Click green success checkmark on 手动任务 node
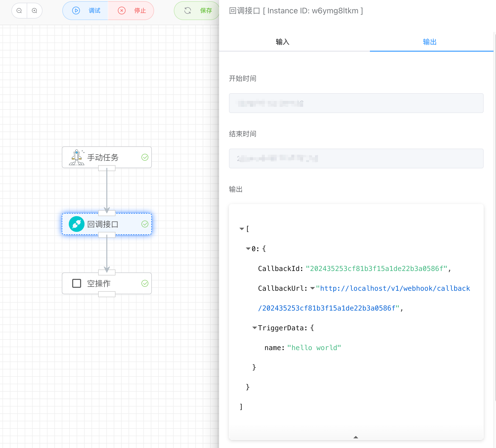 point(145,157)
